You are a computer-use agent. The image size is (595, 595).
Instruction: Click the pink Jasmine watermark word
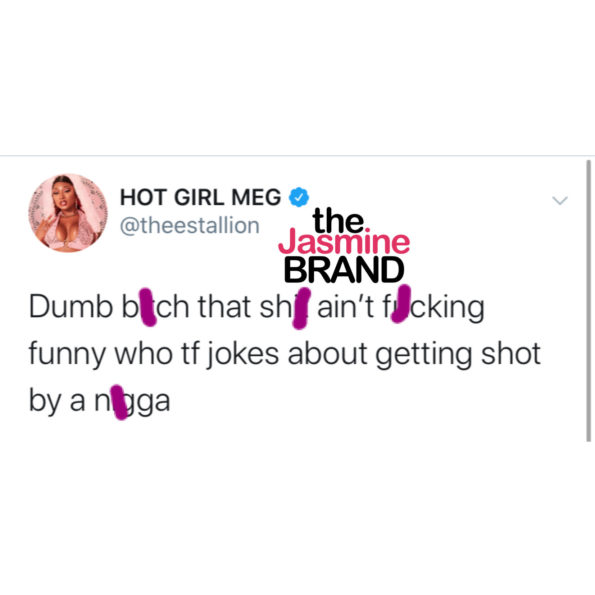click(x=344, y=242)
